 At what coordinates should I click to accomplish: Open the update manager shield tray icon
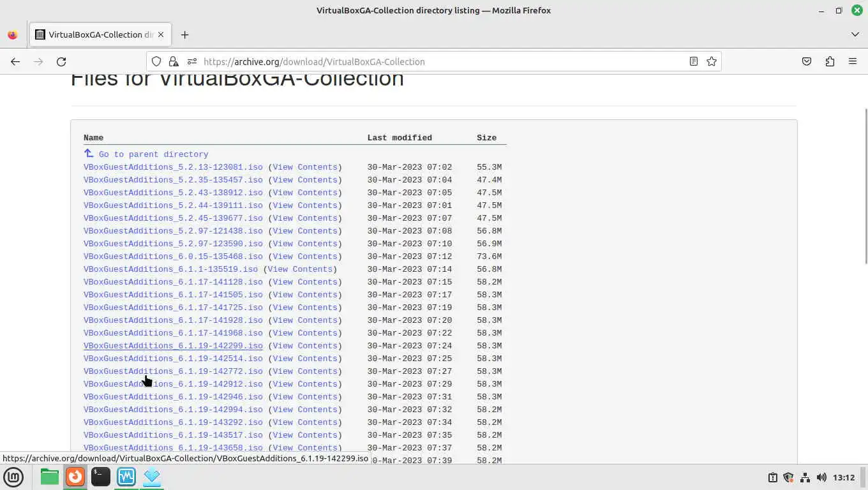[788, 477]
